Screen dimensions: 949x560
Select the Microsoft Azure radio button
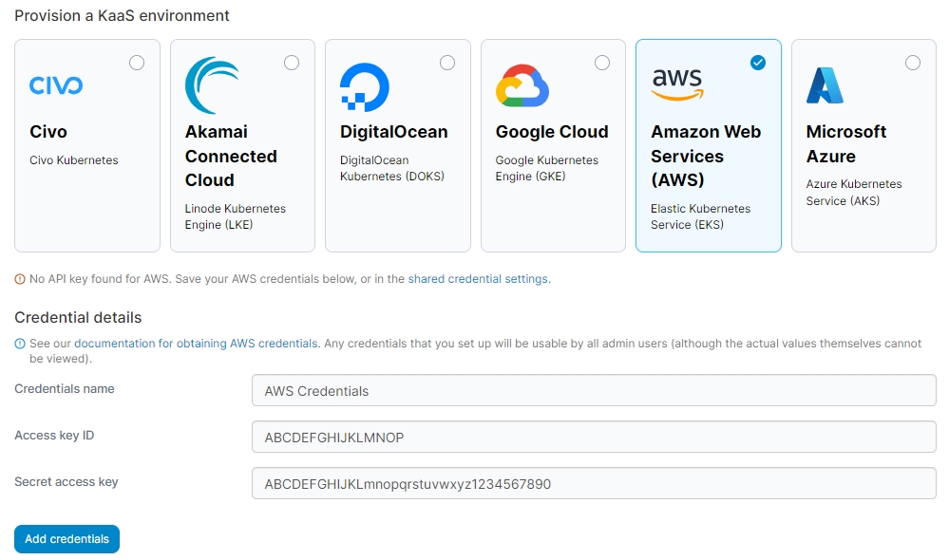click(x=913, y=63)
